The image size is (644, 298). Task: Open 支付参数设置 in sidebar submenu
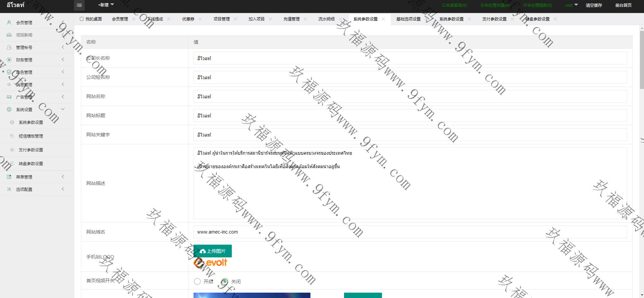click(x=31, y=150)
